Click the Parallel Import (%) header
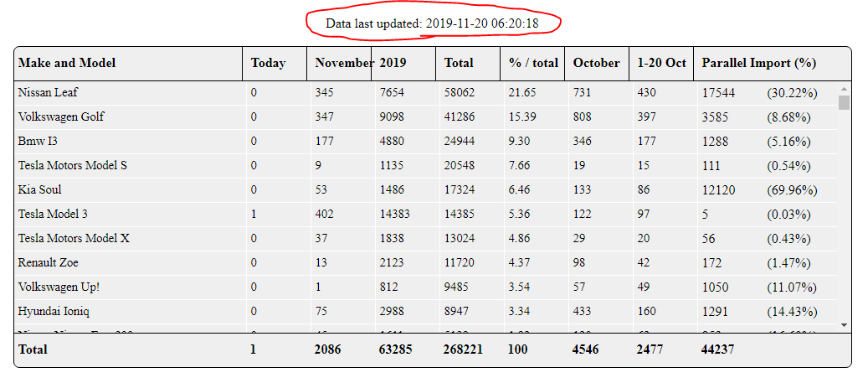 (x=759, y=63)
